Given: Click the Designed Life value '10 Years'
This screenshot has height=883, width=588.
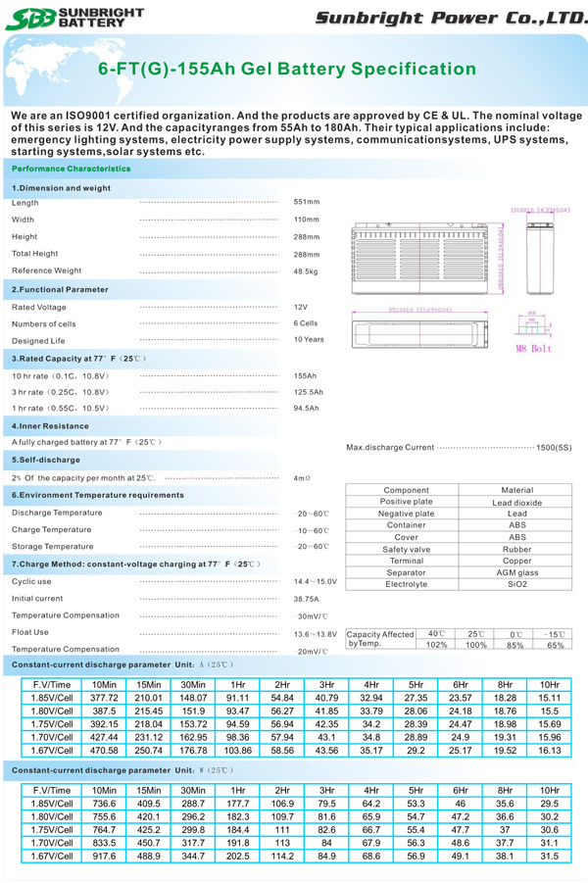Looking at the screenshot, I should pyautogui.click(x=309, y=339).
